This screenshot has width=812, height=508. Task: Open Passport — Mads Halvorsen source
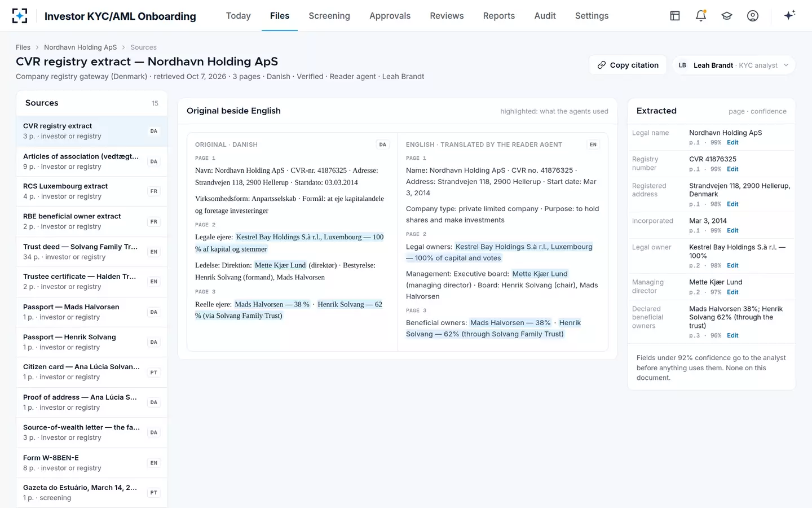pyautogui.click(x=92, y=312)
